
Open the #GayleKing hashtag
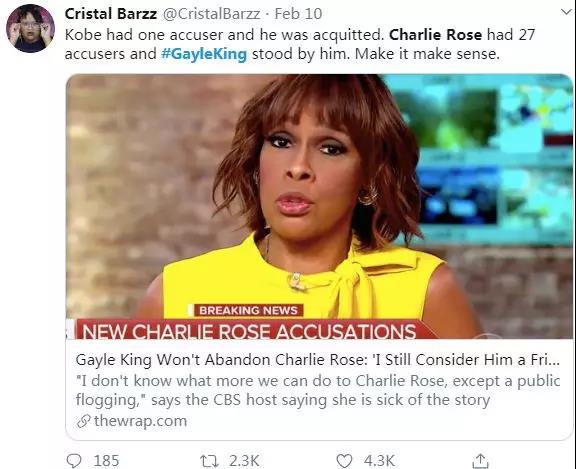tap(204, 54)
